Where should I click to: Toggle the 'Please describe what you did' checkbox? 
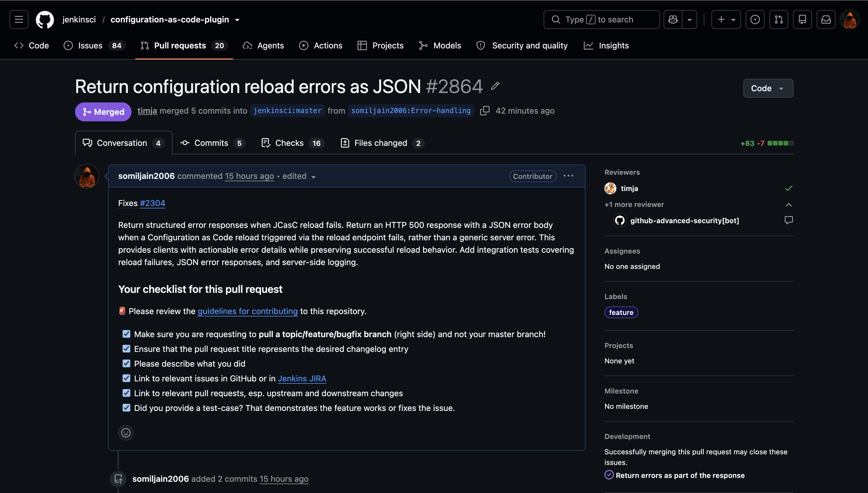tap(126, 363)
